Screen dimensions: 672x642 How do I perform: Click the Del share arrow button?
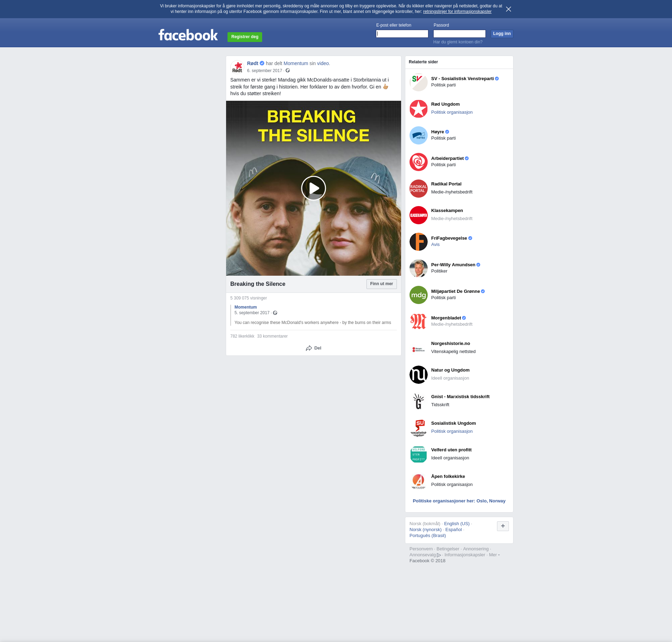pyautogui.click(x=314, y=348)
